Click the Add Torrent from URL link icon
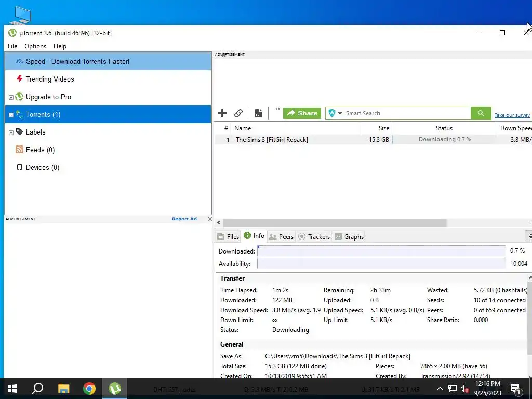532x399 pixels. (238, 113)
